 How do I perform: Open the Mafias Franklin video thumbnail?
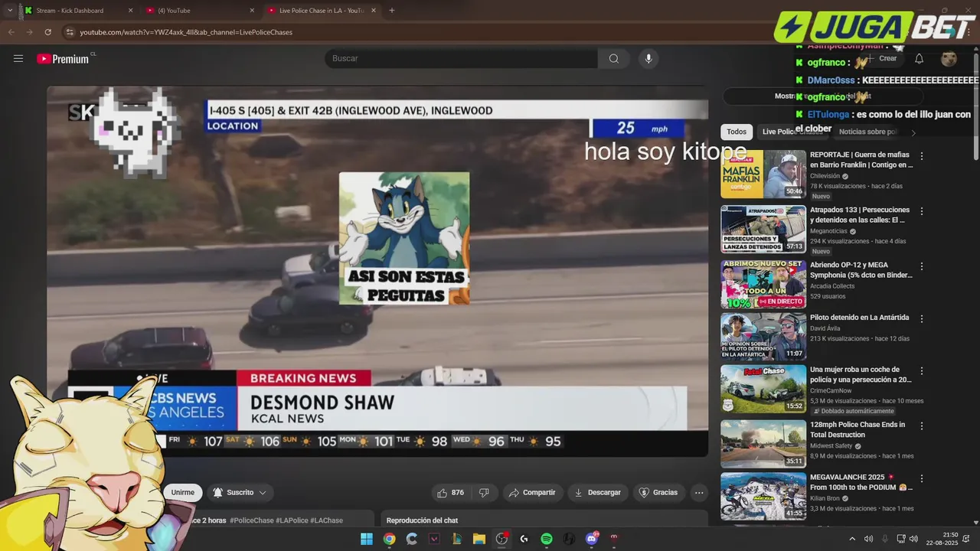click(763, 174)
